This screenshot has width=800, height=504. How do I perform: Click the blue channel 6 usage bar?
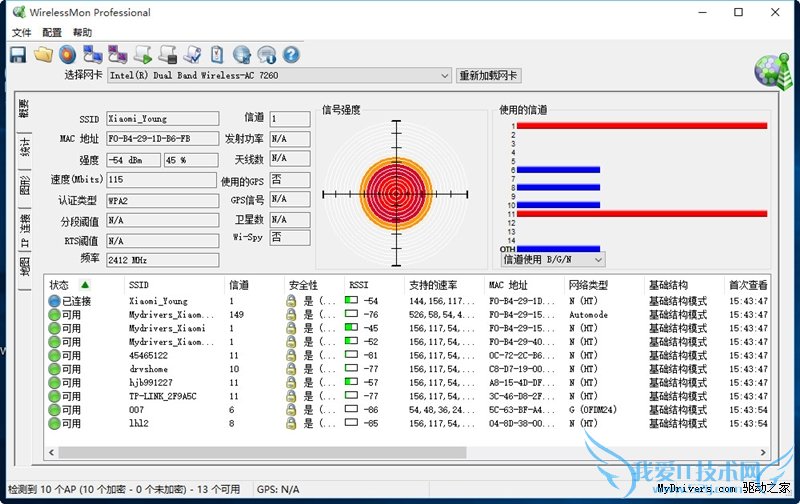[x=558, y=170]
